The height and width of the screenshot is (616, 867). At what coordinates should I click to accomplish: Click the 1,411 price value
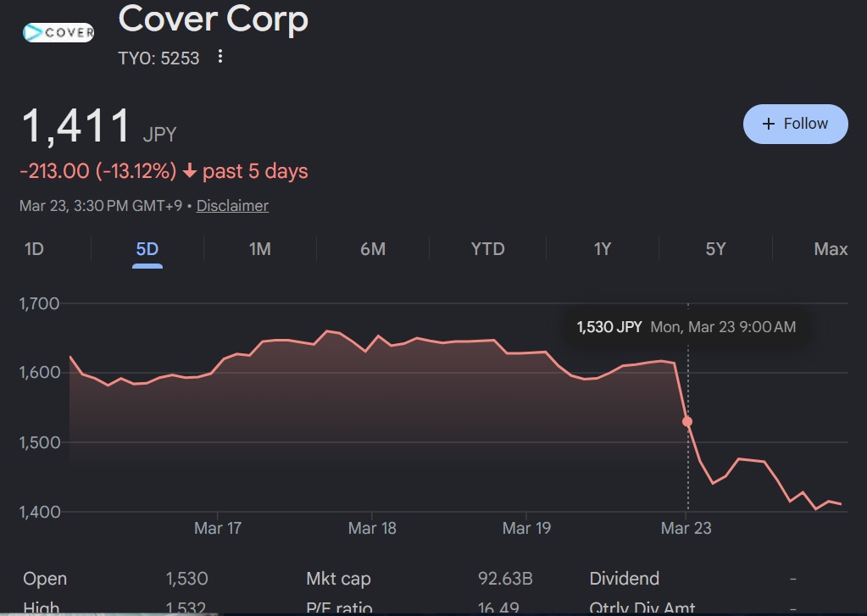[x=75, y=126]
